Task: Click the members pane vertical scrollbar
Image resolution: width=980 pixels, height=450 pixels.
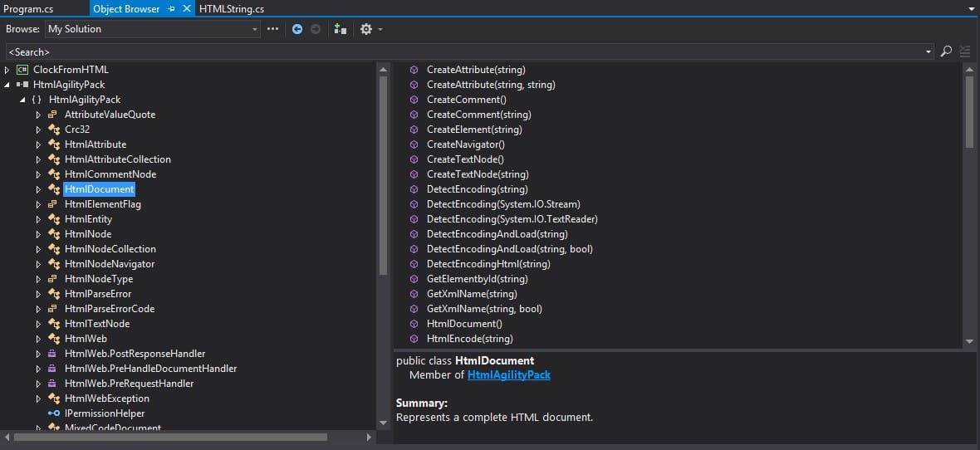Action: (x=969, y=113)
